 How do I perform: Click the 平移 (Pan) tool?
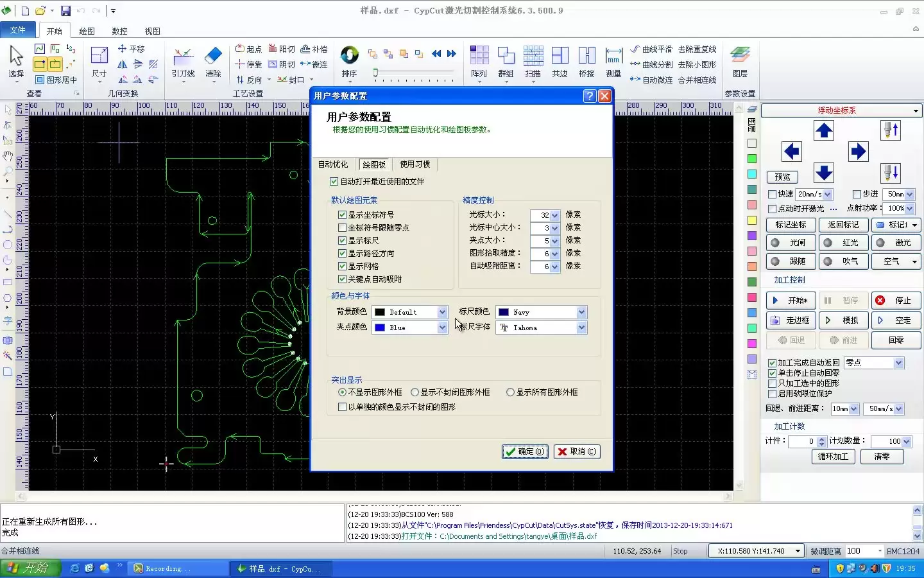click(x=131, y=49)
